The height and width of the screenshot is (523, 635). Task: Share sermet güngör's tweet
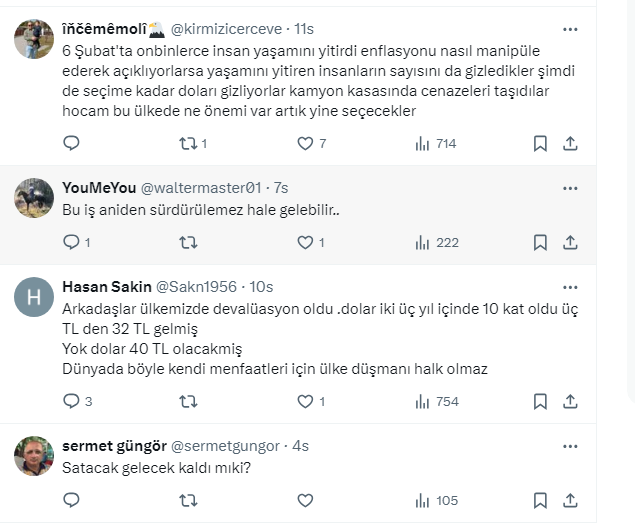coord(570,500)
